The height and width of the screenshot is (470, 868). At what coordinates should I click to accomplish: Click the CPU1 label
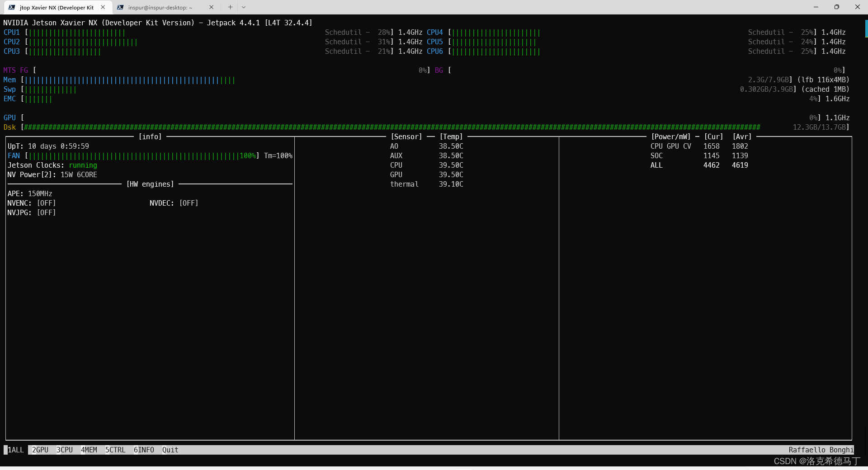pos(12,33)
